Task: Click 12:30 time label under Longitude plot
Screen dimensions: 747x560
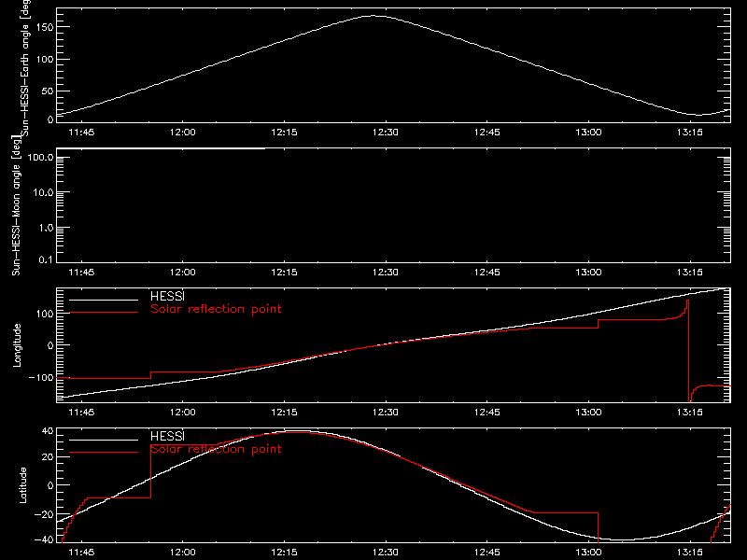Action: tap(385, 412)
